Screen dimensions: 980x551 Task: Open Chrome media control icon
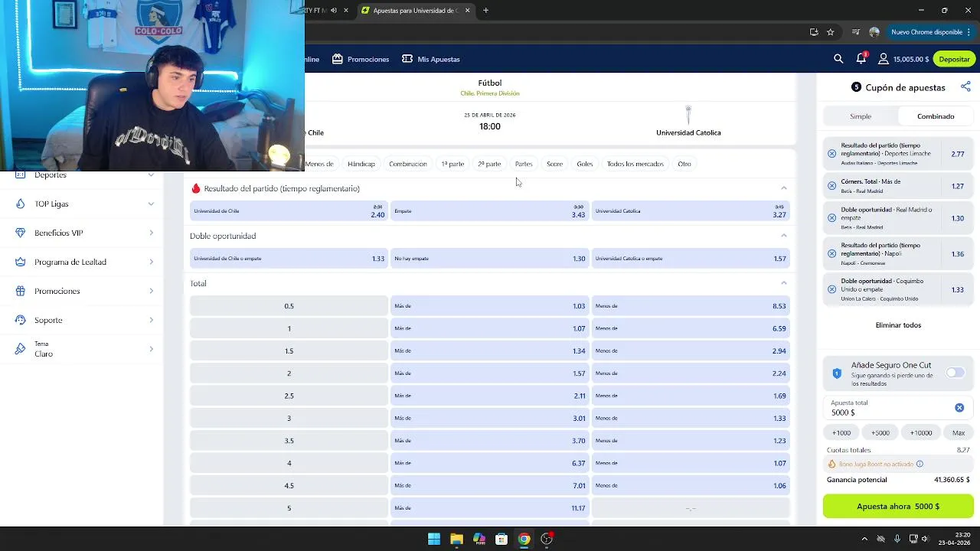(x=856, y=32)
